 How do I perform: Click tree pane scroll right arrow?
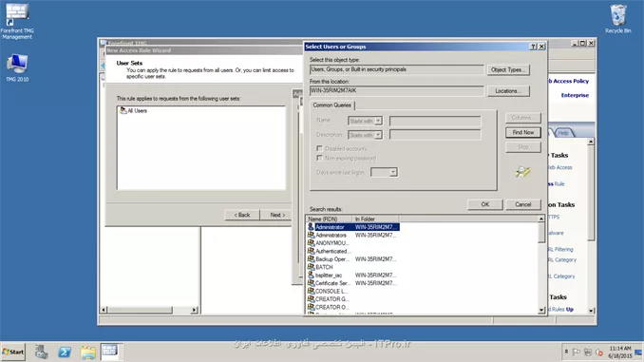coord(194,310)
